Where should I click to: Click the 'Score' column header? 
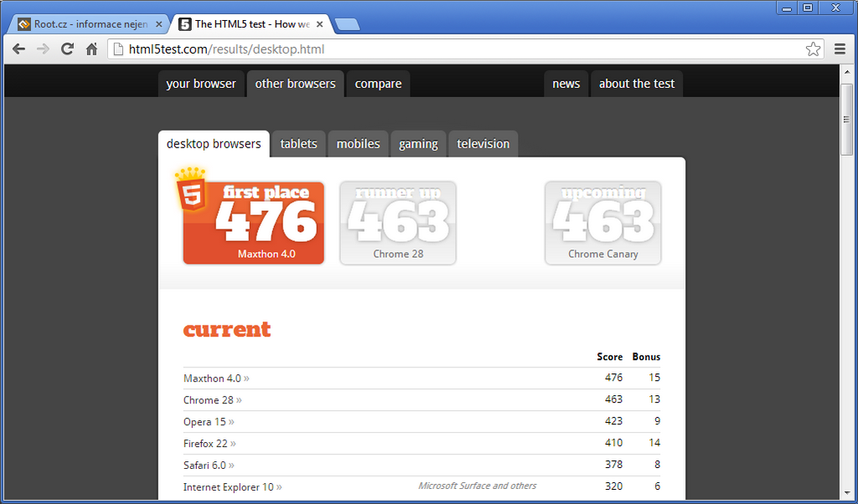click(610, 357)
